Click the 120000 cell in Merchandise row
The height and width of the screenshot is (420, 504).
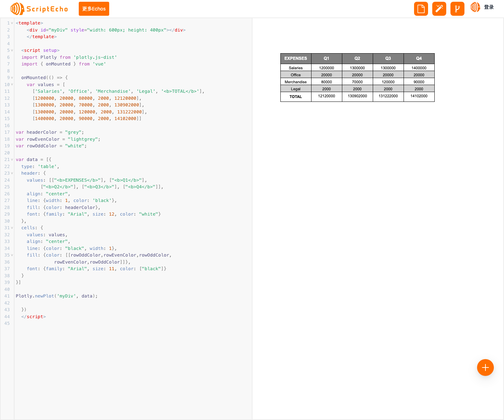pyautogui.click(x=388, y=82)
